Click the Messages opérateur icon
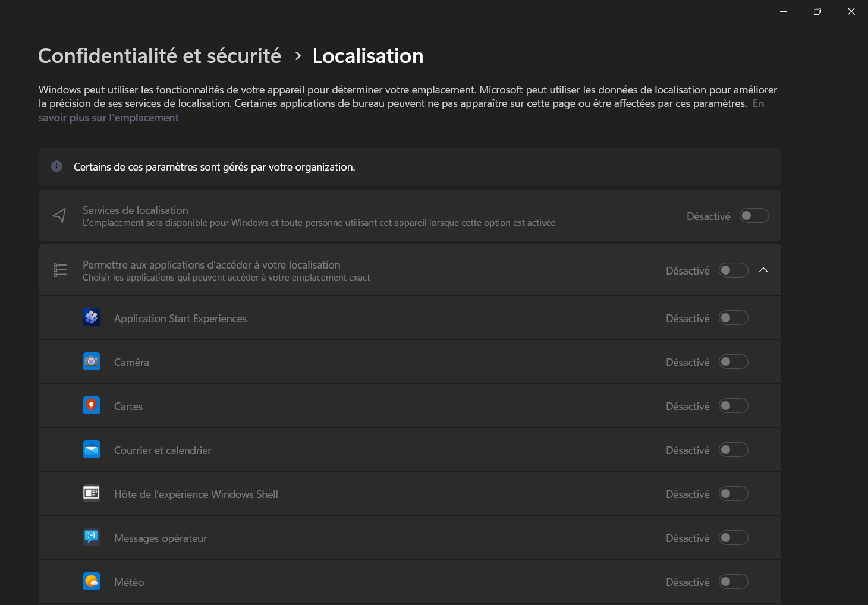Screen dimensions: 868x605 92,537
